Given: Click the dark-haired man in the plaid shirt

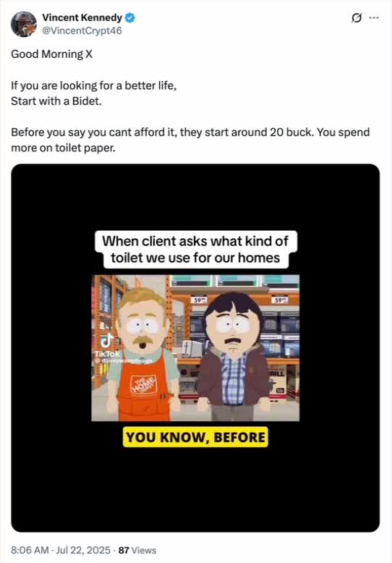Looking at the screenshot, I should point(234,357).
